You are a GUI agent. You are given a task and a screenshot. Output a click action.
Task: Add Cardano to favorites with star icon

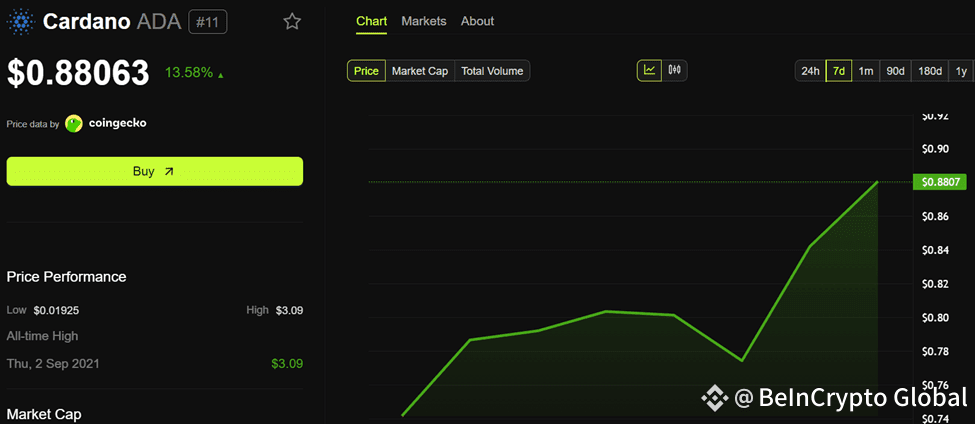(292, 22)
